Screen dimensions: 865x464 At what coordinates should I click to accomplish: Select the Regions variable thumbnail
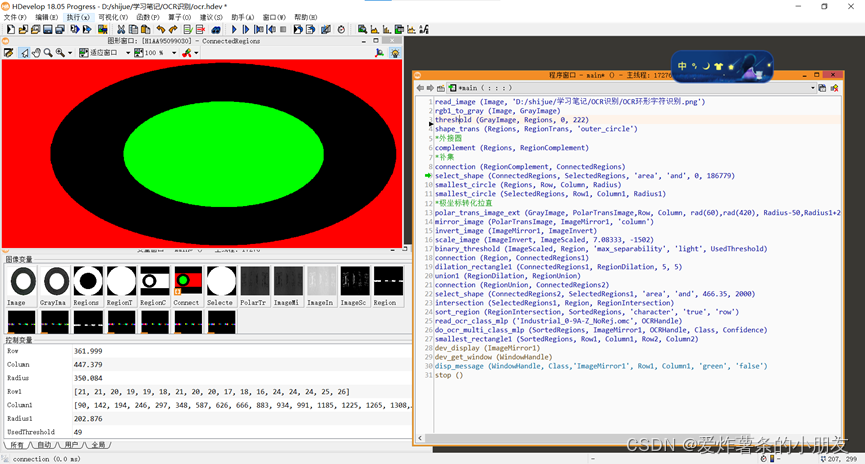(88, 286)
